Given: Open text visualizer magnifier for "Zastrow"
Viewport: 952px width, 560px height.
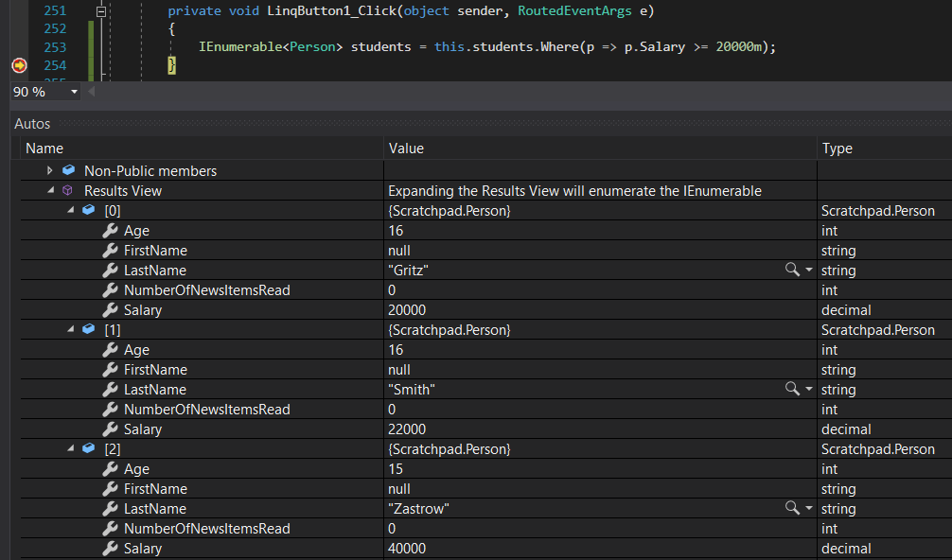Looking at the screenshot, I should tap(792, 508).
